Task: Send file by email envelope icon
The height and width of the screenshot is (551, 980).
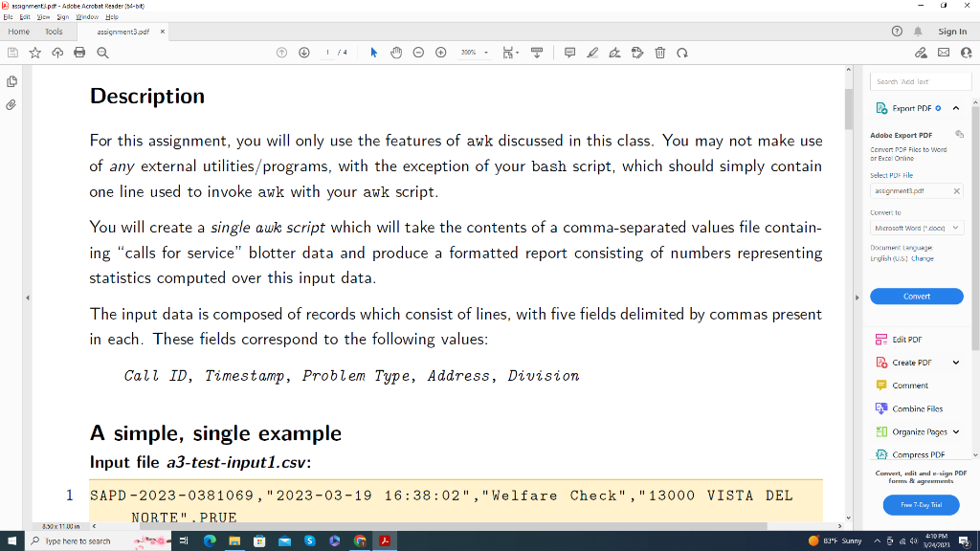Action: click(x=944, y=54)
